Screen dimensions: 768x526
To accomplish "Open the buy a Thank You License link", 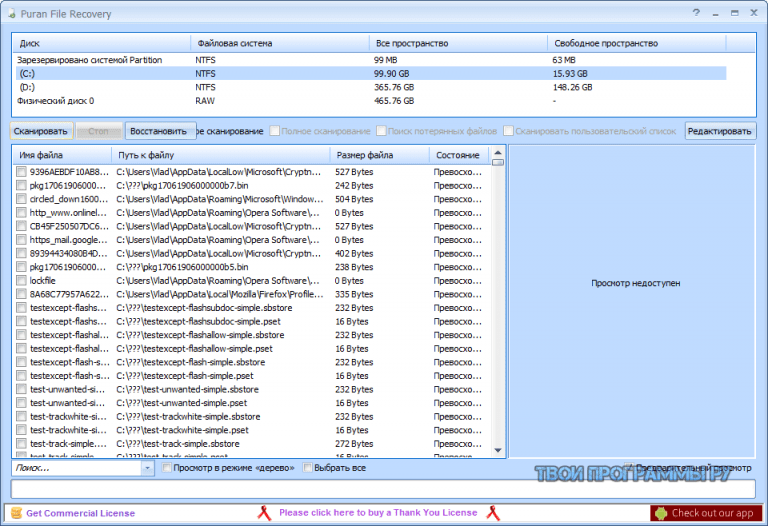I will (x=378, y=513).
